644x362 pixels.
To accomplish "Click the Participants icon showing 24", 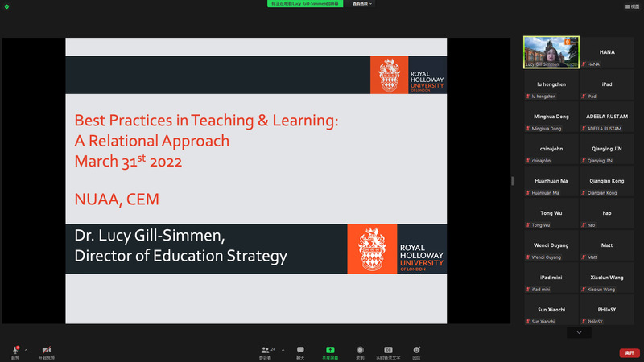I will pyautogui.click(x=266, y=351).
